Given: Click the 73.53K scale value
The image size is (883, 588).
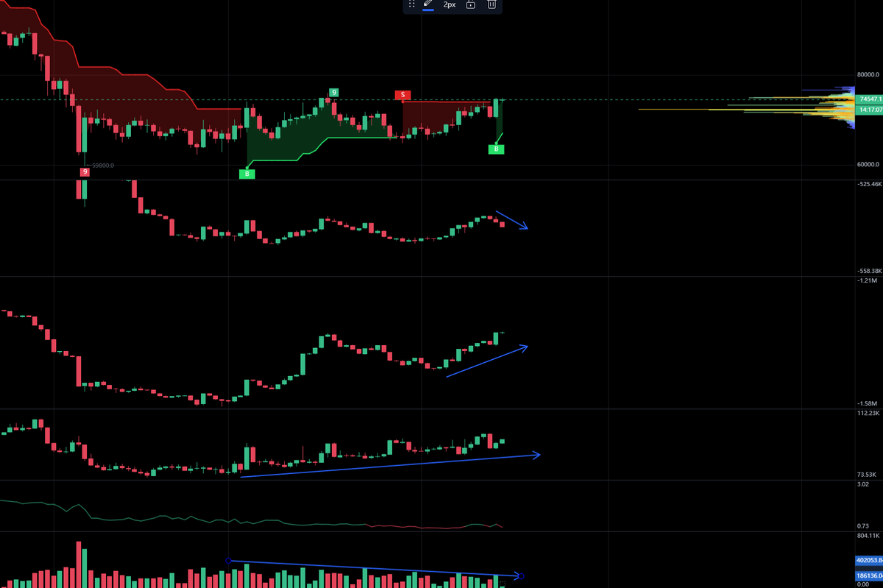Looking at the screenshot, I should pyautogui.click(x=867, y=475).
